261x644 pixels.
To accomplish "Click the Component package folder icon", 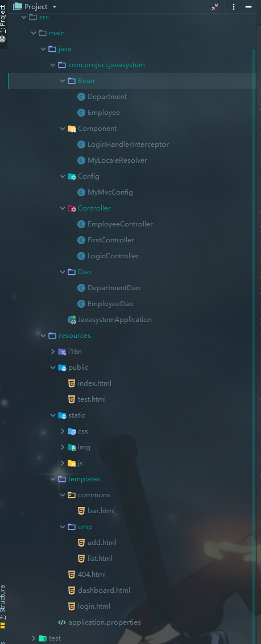I will click(72, 129).
